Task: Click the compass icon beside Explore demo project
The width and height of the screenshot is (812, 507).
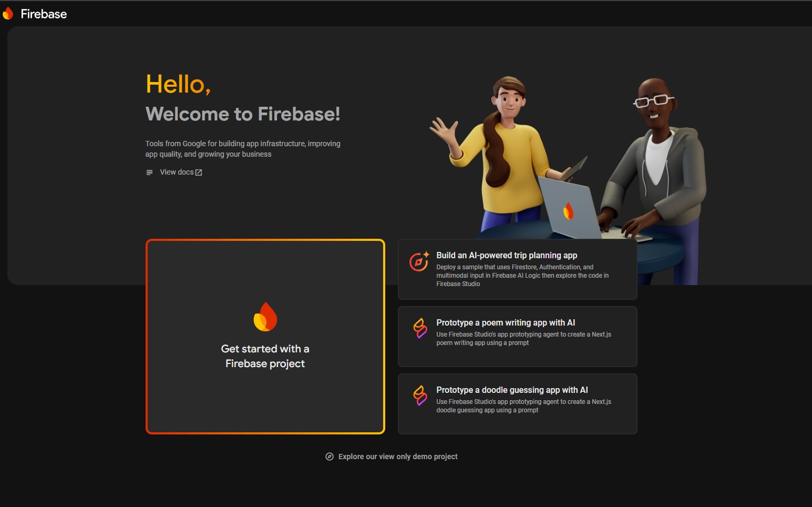Action: click(x=330, y=457)
